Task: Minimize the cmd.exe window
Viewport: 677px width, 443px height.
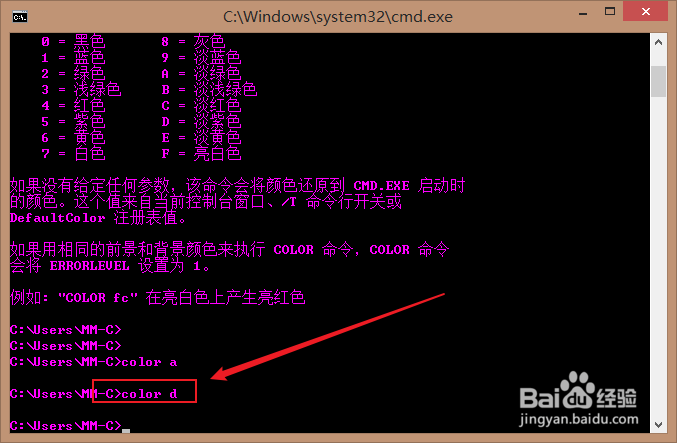Action: point(583,13)
